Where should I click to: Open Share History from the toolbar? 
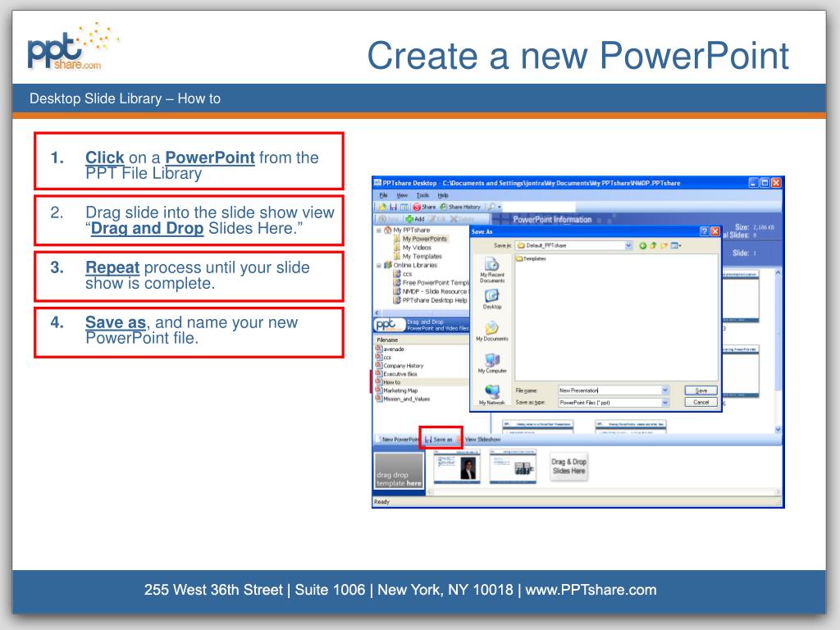460,207
